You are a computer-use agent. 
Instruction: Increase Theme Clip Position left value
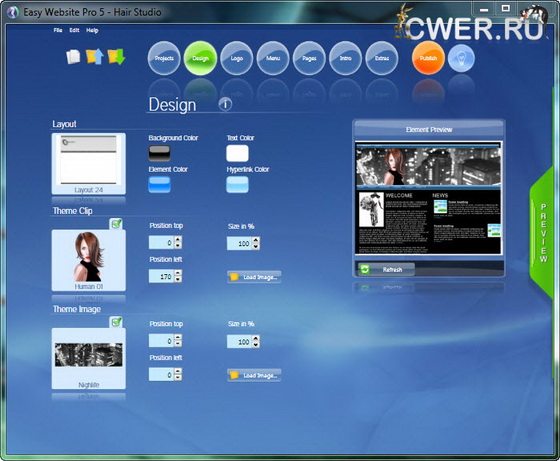tap(178, 273)
